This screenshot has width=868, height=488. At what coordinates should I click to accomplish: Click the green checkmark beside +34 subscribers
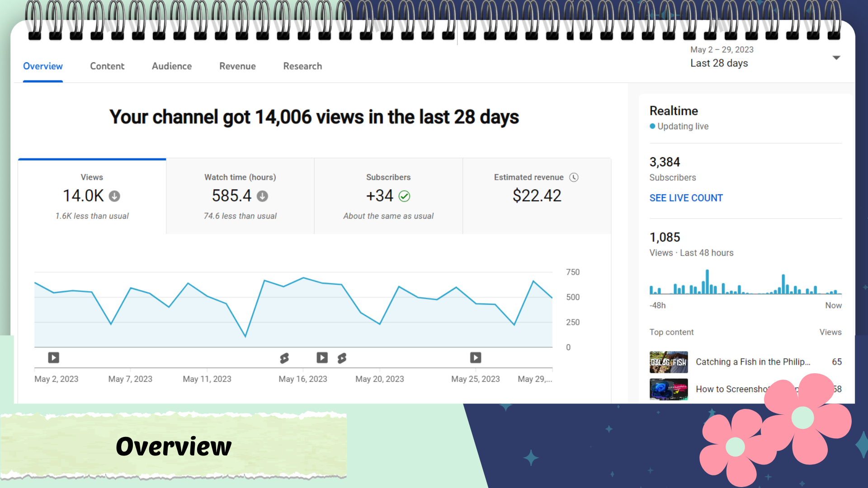click(404, 196)
